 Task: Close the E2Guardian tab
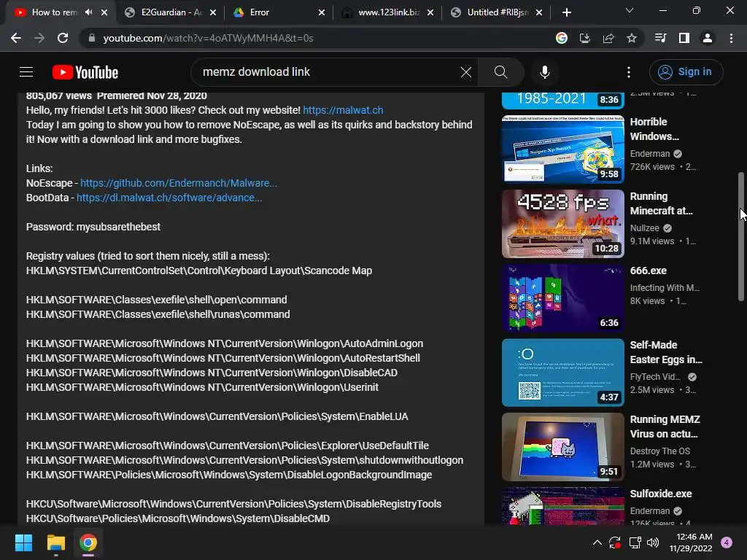point(213,12)
